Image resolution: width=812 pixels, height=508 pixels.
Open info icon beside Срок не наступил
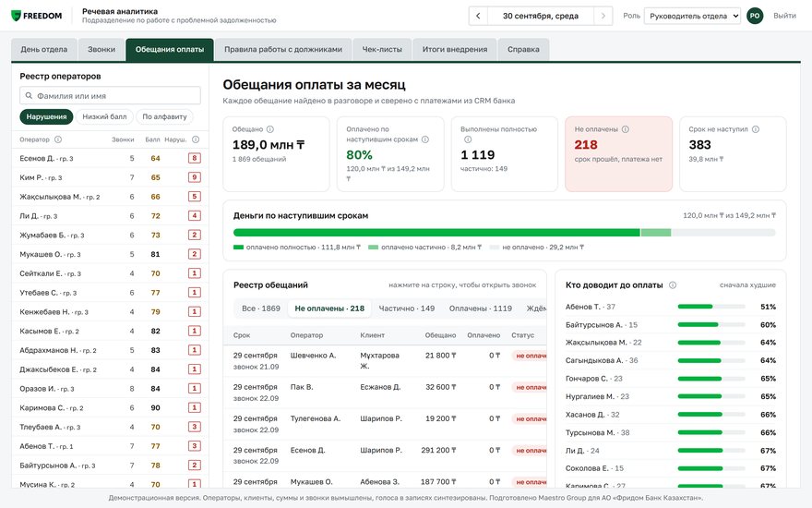coord(756,129)
